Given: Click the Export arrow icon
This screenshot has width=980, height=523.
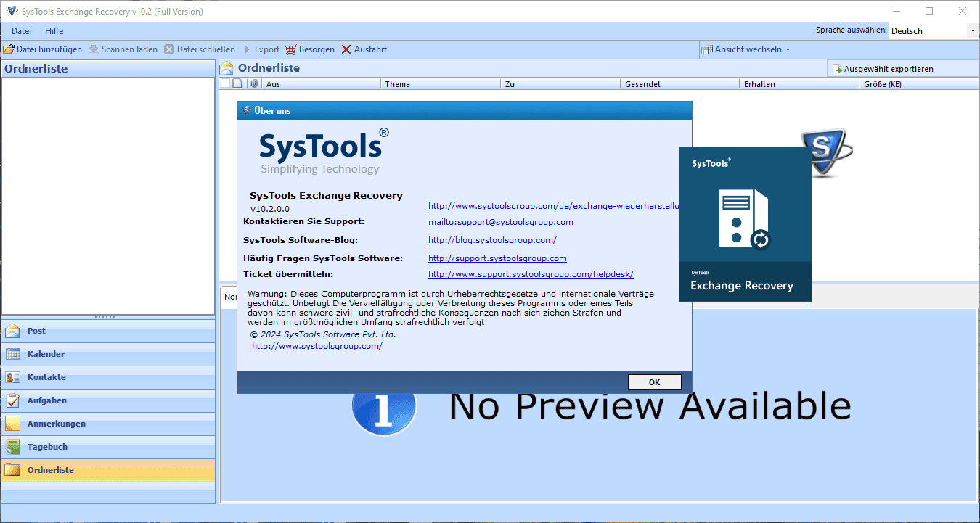Looking at the screenshot, I should pyautogui.click(x=247, y=49).
